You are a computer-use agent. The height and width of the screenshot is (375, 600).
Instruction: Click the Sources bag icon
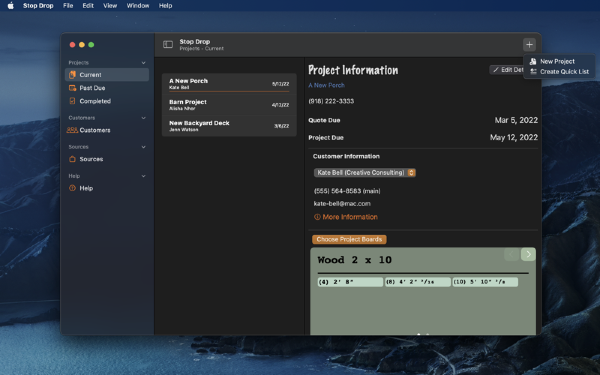72,159
